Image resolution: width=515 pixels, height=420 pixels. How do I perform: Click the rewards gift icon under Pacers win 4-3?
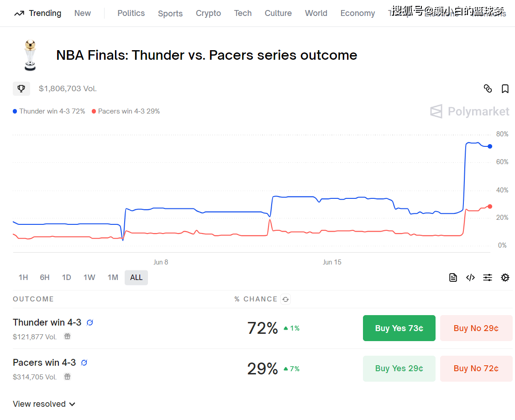[67, 377]
